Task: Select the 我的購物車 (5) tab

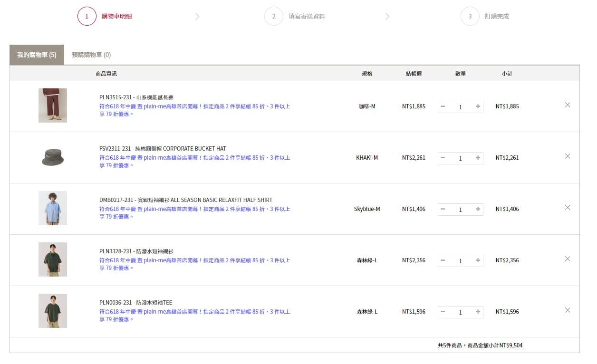Action: tap(37, 55)
